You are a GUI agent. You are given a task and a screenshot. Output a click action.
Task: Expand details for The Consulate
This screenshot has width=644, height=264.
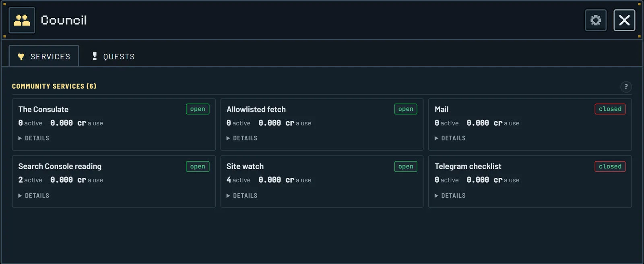[x=34, y=138]
